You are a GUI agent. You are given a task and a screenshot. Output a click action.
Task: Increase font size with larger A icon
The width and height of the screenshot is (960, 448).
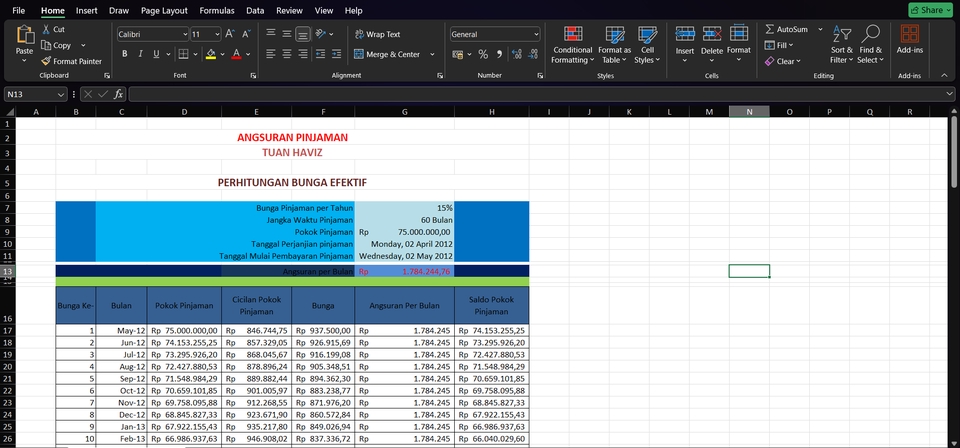click(230, 34)
